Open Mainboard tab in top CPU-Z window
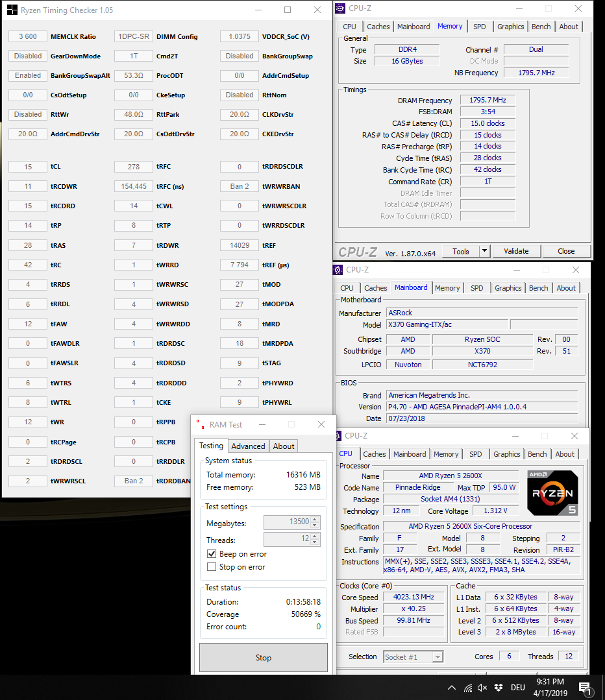 tap(414, 27)
